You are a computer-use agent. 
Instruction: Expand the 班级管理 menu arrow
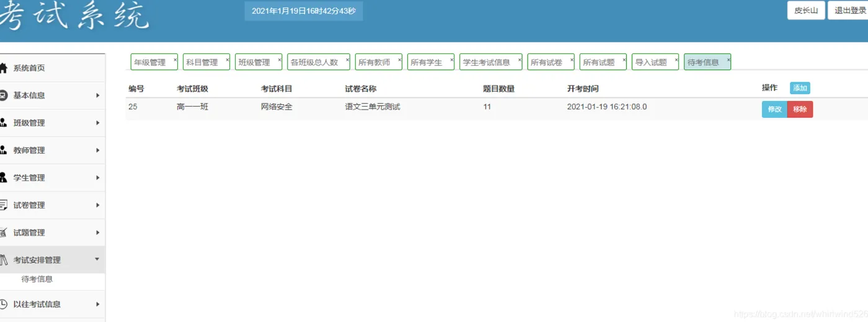(x=98, y=123)
